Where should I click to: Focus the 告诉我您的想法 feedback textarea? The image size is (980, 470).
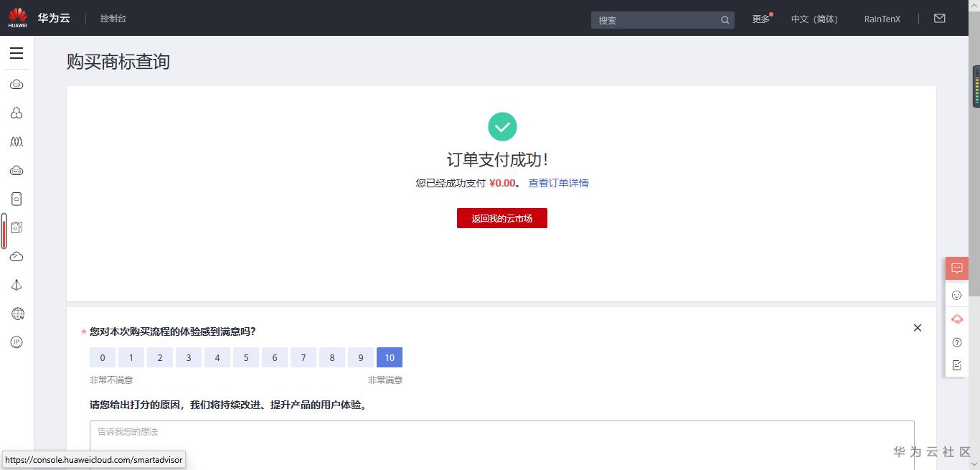[x=502, y=446]
